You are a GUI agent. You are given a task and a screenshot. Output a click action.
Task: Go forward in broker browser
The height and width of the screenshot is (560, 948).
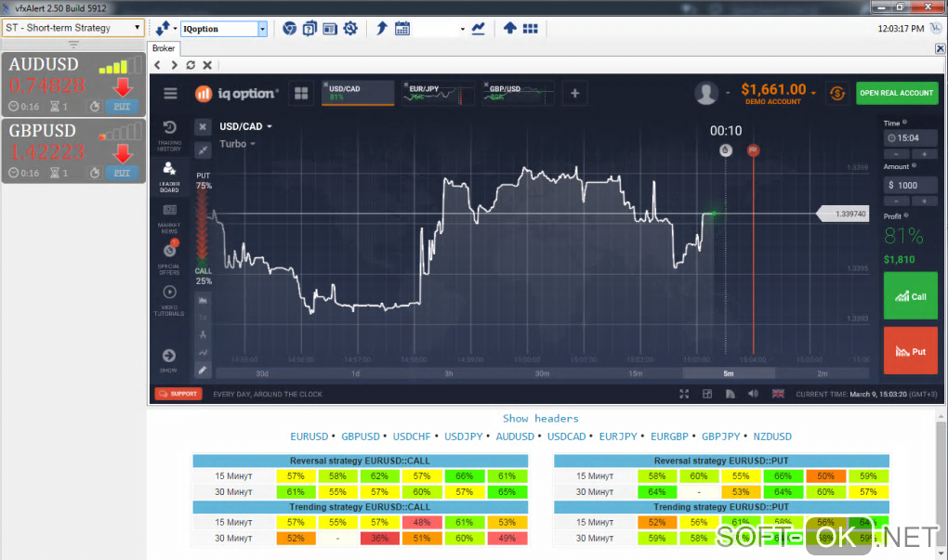174,65
